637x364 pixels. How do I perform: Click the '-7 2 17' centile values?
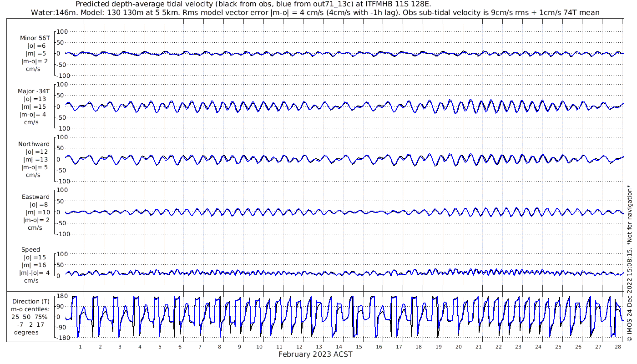point(31,324)
